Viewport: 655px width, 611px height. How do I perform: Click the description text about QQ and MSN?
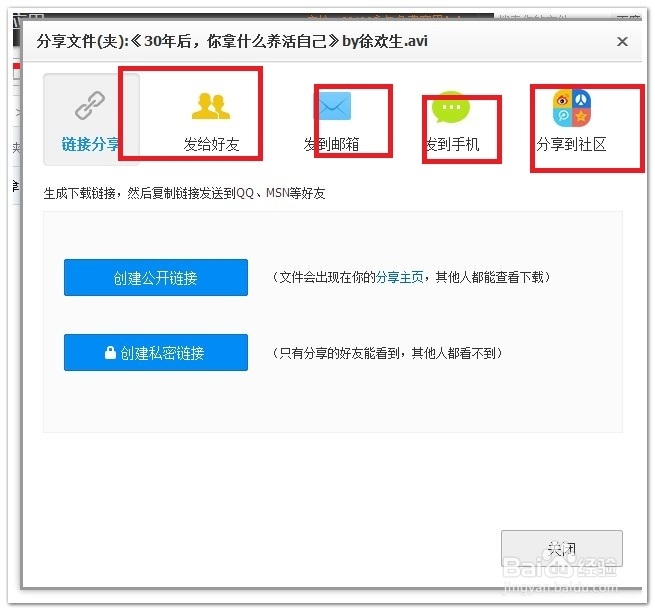(184, 193)
